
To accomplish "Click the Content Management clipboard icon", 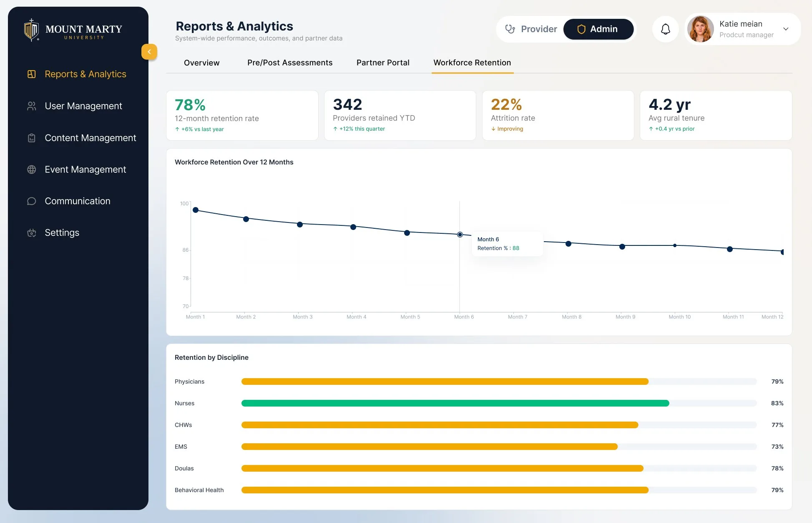I will pyautogui.click(x=32, y=138).
